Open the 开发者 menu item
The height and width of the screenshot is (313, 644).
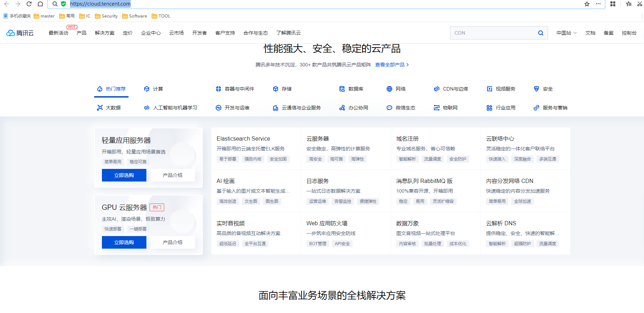point(200,33)
